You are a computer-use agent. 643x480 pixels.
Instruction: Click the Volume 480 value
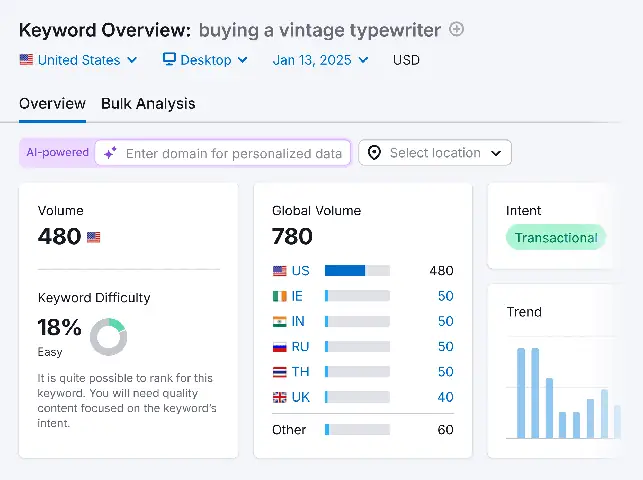coord(59,237)
